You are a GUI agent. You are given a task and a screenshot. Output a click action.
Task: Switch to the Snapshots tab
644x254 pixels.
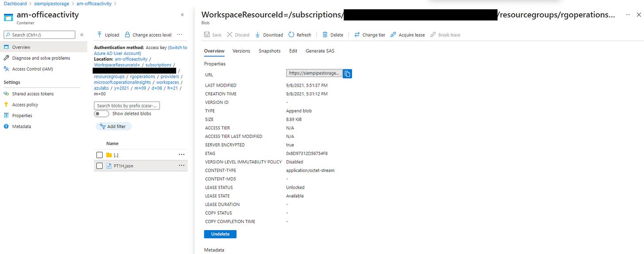(x=269, y=51)
